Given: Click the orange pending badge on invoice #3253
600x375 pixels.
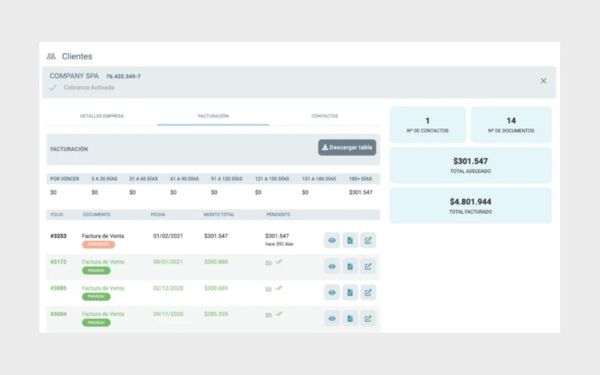Looking at the screenshot, I should (98, 245).
